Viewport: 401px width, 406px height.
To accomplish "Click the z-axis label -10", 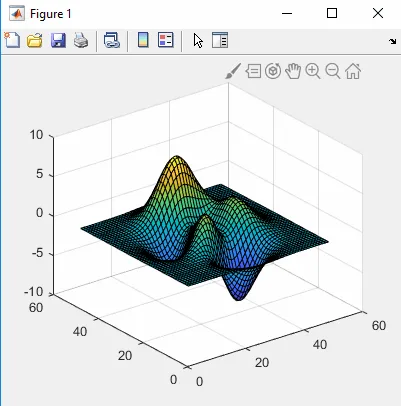I will click(34, 292).
